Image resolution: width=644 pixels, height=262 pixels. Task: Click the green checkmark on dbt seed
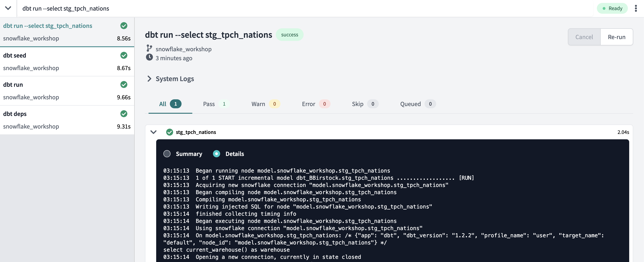tap(124, 55)
